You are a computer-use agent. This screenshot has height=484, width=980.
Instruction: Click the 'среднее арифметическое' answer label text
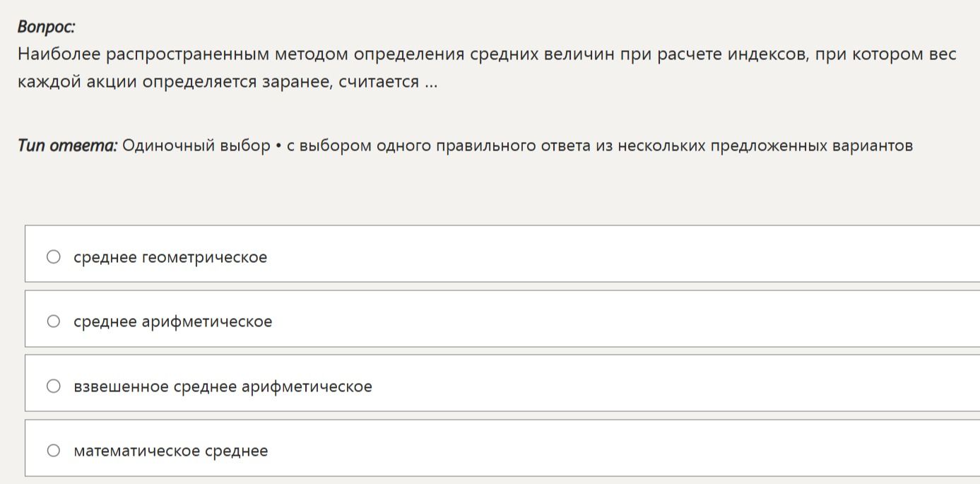[173, 322]
